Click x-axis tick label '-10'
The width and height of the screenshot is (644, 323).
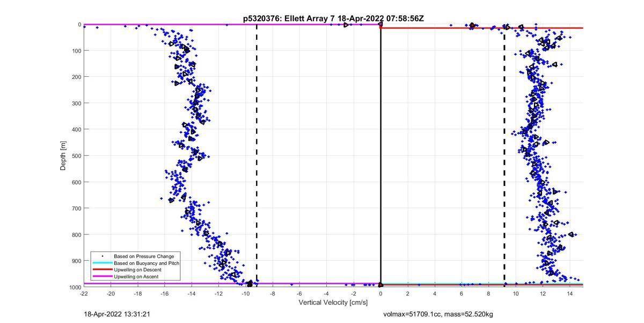(246, 293)
